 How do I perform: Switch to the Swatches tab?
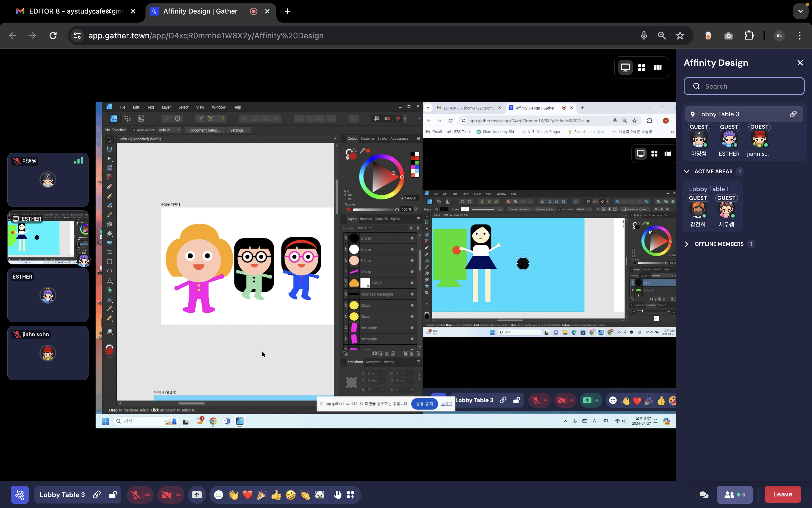[x=367, y=138]
